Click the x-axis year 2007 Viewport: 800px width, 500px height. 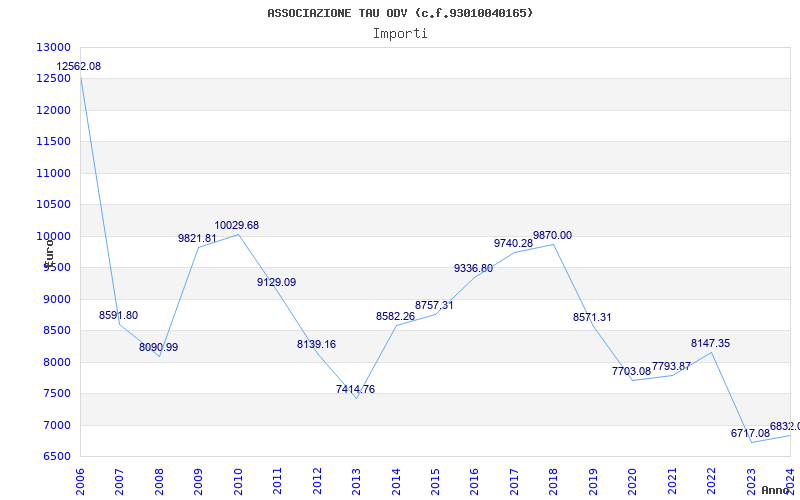pos(119,481)
